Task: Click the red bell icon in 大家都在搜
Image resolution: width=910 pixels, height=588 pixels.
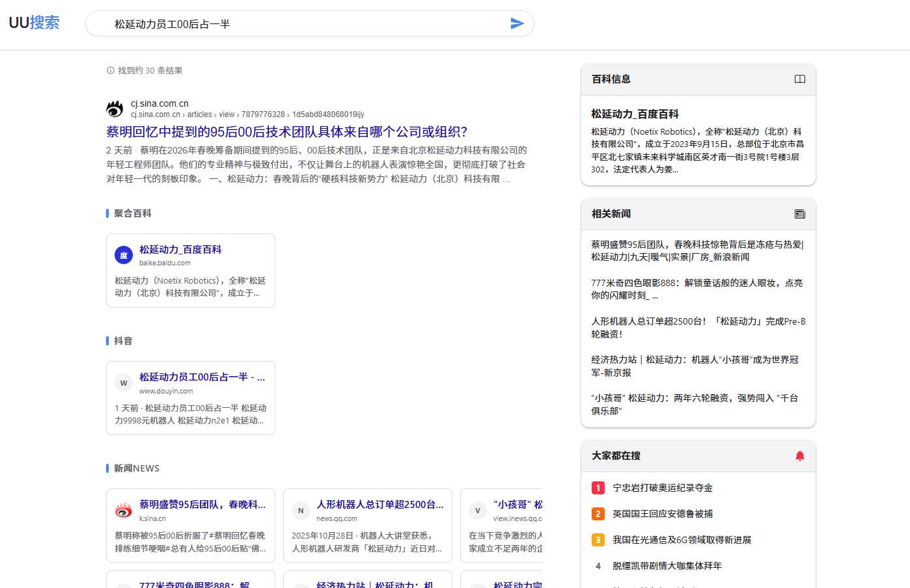Action: tap(799, 456)
